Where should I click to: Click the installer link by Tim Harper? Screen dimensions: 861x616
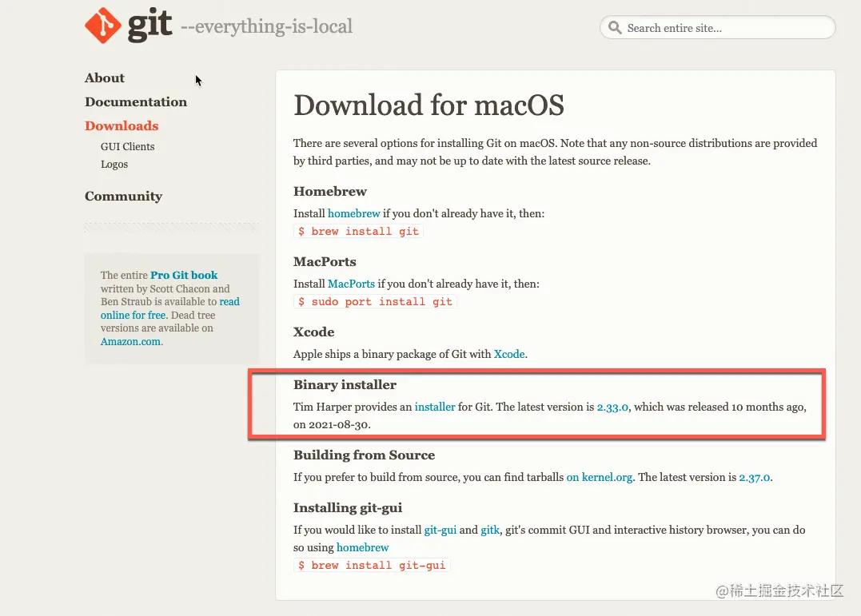[x=435, y=407]
